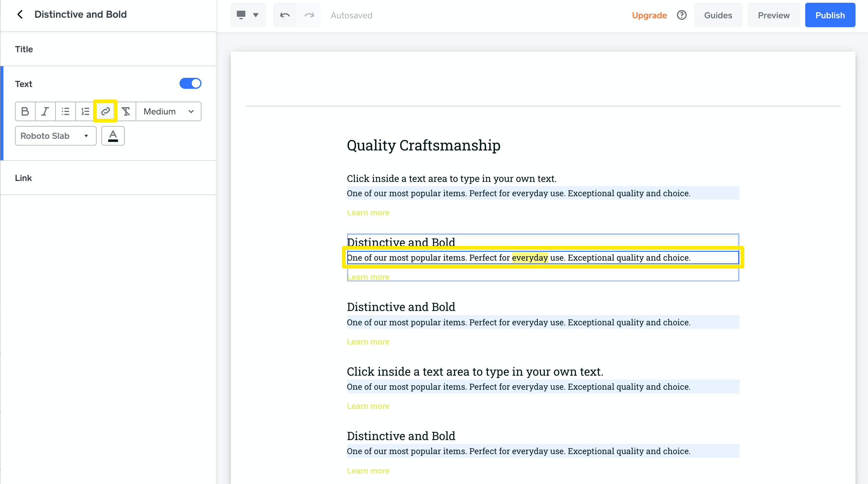Select the highlighted insert link icon

click(x=105, y=111)
